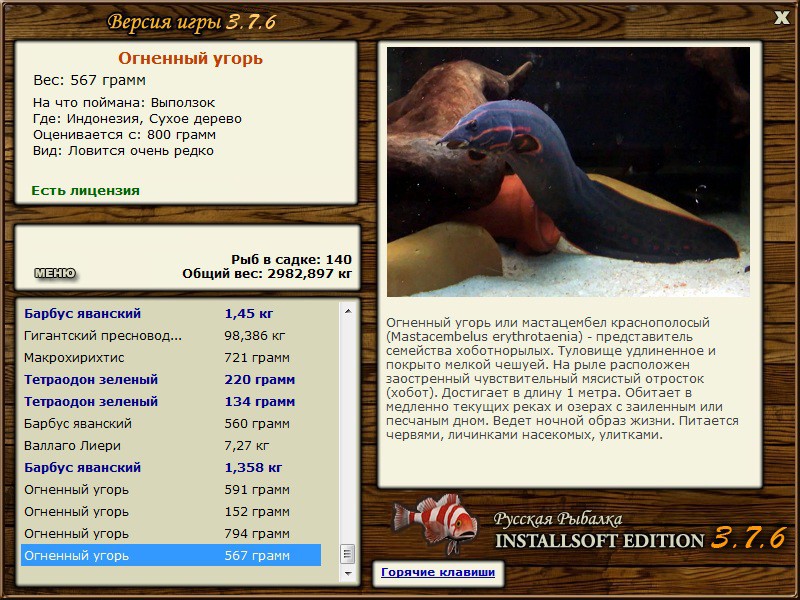The image size is (800, 600).
Task: Click Общий вес: 2982,897 кг total
Action: point(267,274)
